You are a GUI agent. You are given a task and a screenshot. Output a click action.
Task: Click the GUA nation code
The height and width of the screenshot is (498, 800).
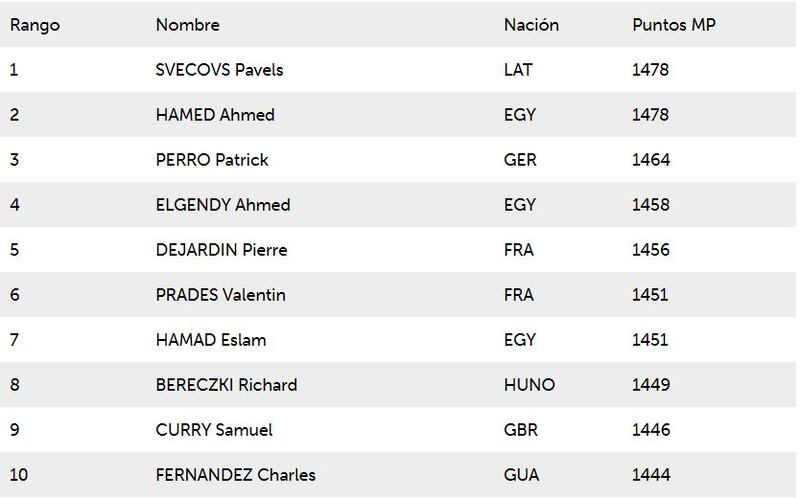click(x=521, y=475)
